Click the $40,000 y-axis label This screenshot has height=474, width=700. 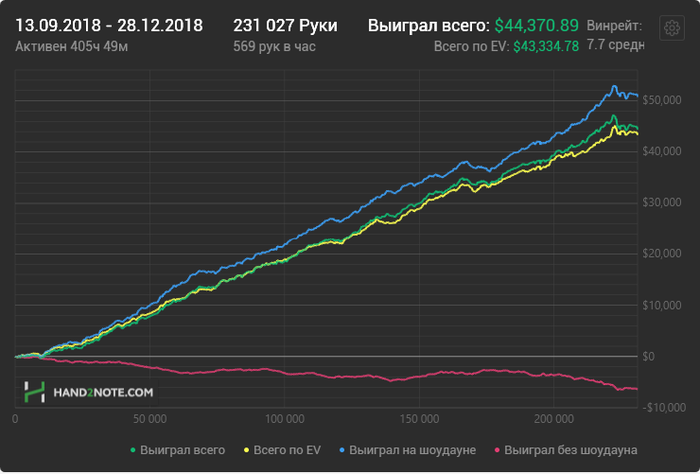[x=662, y=151]
